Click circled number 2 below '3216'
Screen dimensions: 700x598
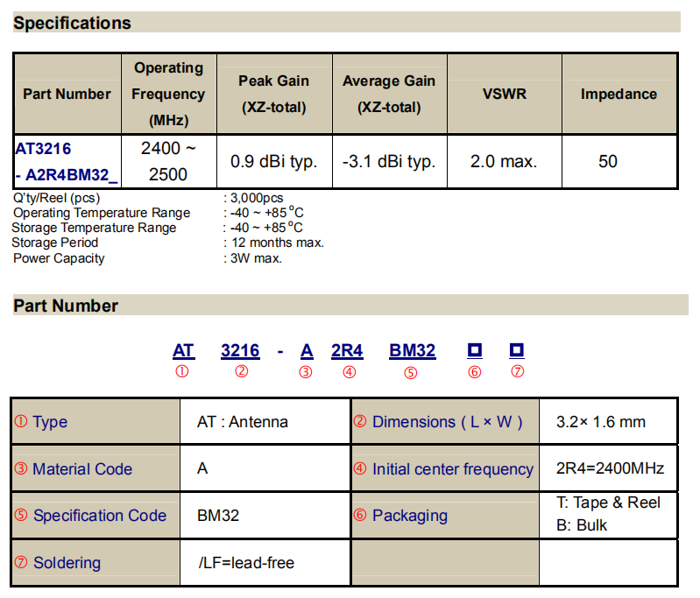pos(242,371)
